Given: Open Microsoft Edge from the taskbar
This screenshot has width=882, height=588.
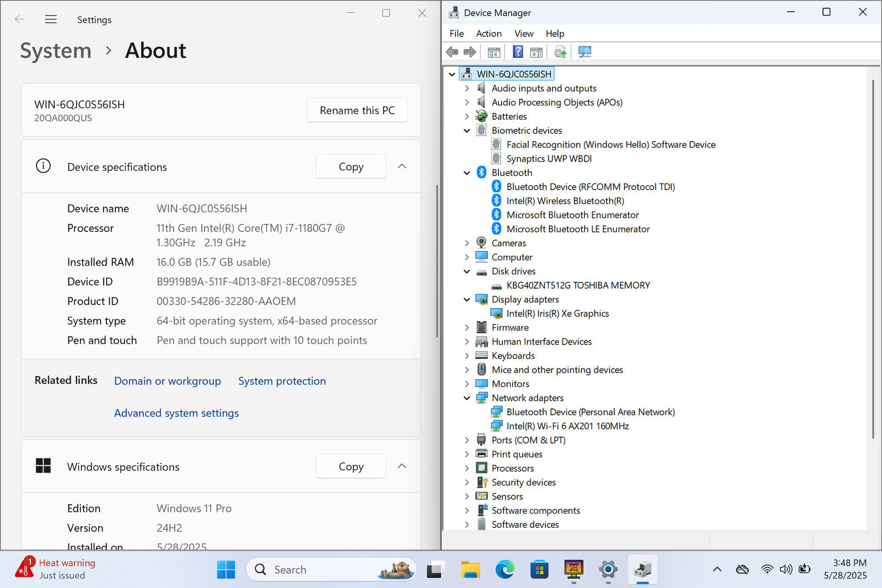Looking at the screenshot, I should coord(504,569).
